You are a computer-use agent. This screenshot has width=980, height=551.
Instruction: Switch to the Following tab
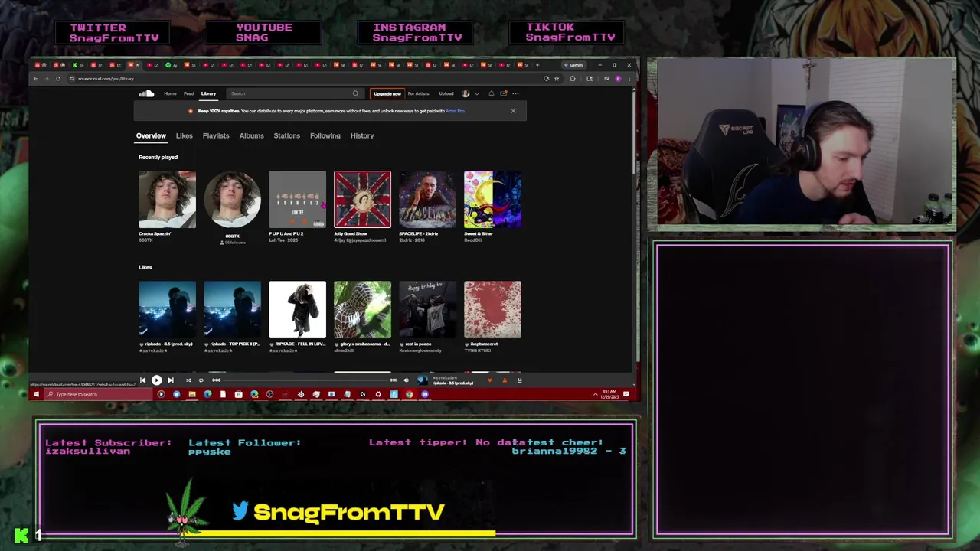(325, 135)
